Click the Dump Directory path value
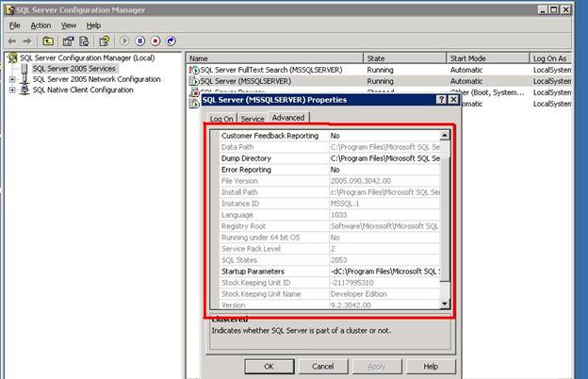 tap(384, 158)
